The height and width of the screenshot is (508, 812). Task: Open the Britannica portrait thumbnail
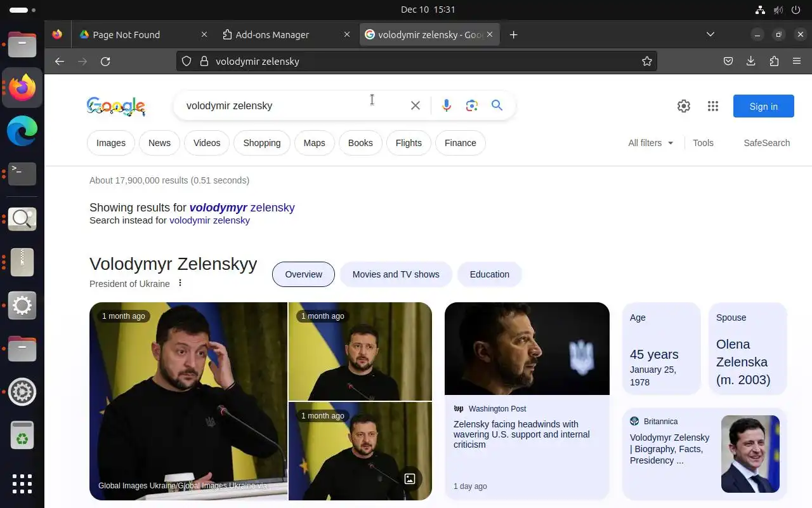coord(750,454)
